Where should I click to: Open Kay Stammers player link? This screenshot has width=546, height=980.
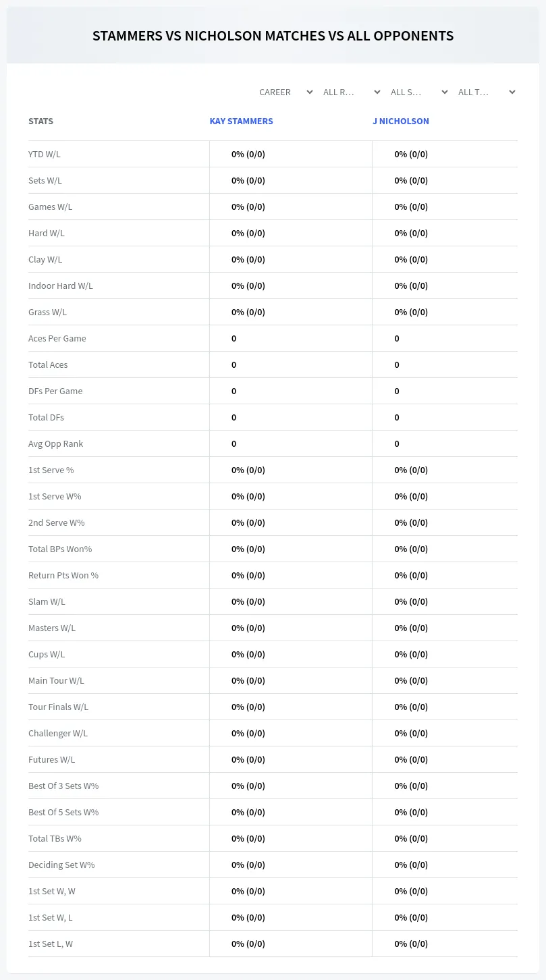(242, 121)
